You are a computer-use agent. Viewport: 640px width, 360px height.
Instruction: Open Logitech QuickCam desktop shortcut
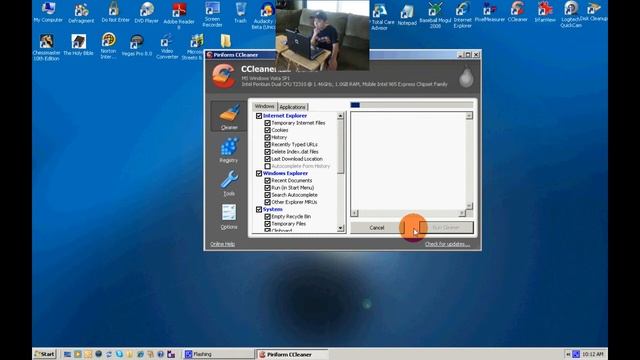tap(571, 14)
